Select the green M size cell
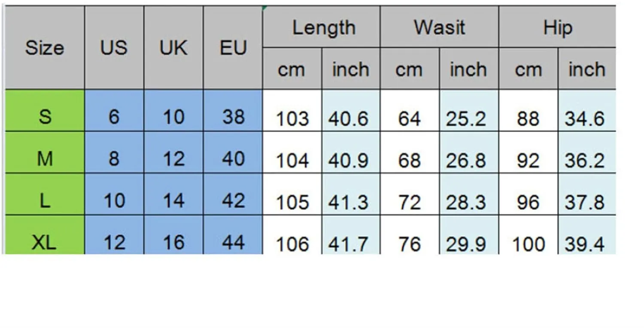 coord(45,152)
